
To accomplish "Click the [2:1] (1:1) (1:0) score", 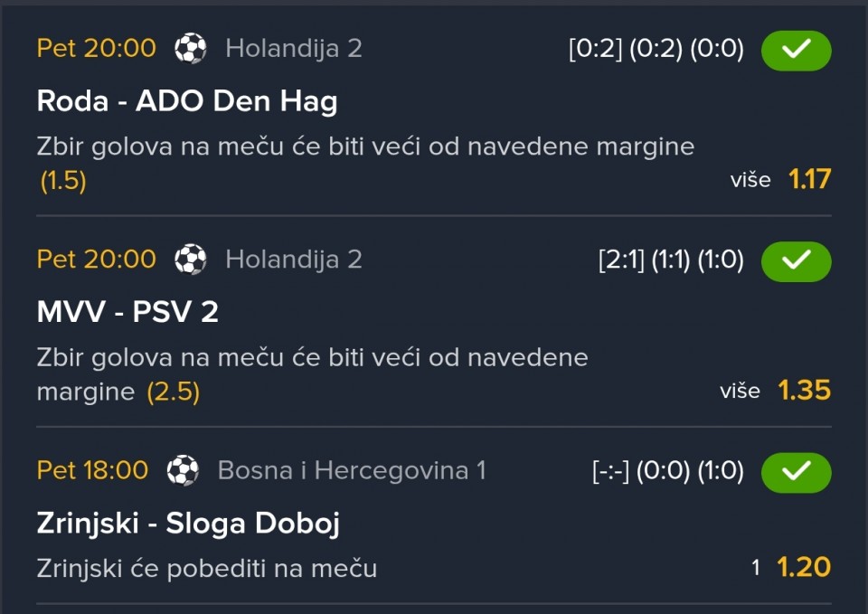I will [671, 260].
